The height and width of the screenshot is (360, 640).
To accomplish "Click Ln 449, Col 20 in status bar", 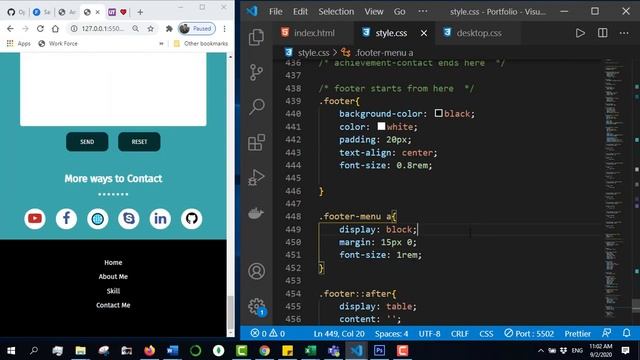I will [339, 333].
